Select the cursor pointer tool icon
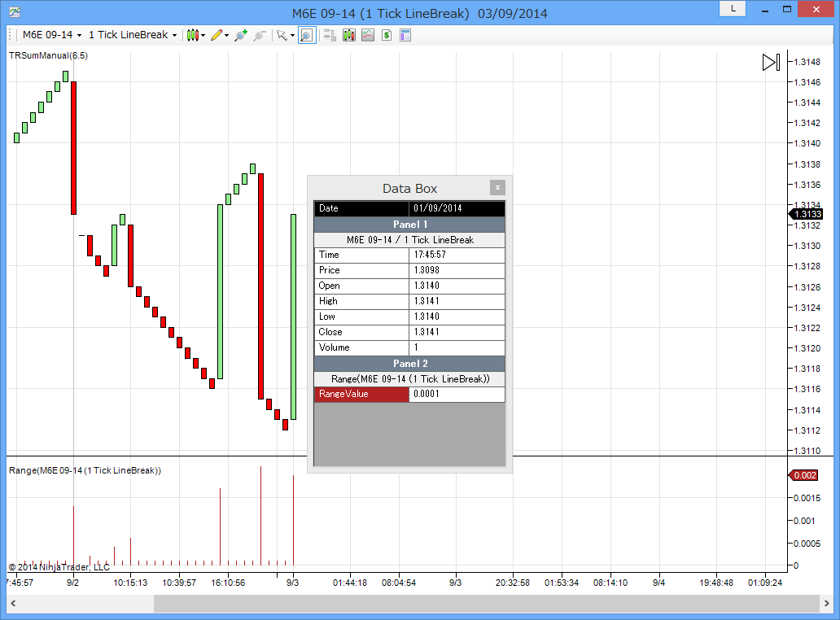 point(282,35)
